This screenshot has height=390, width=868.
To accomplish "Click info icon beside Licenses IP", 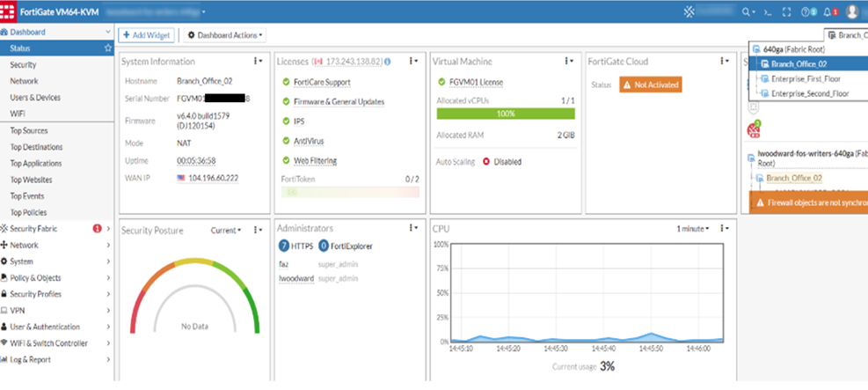I will pos(388,62).
